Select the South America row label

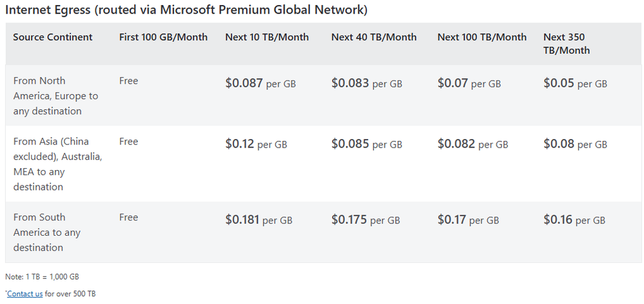(47, 233)
